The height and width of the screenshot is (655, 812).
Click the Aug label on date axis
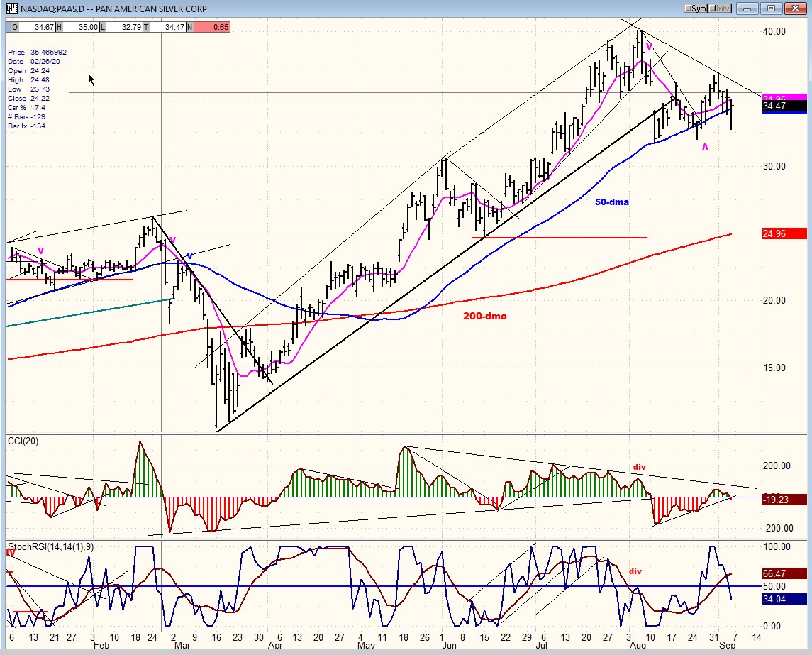(638, 646)
